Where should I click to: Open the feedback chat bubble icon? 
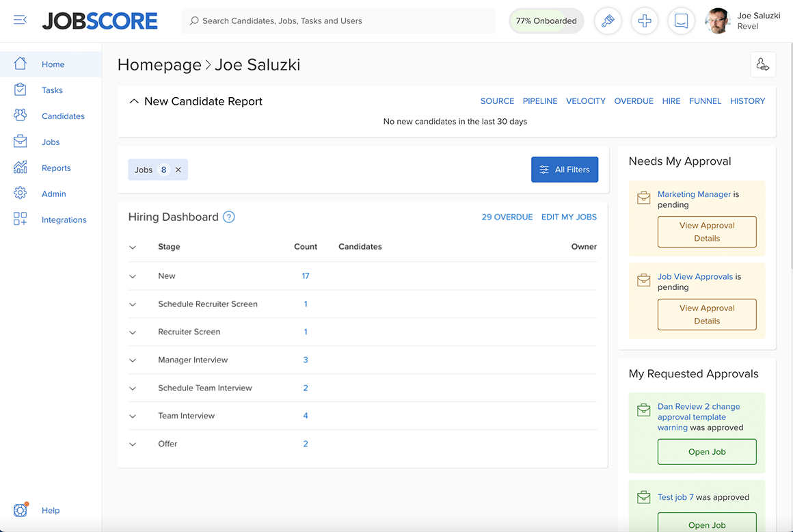click(681, 21)
